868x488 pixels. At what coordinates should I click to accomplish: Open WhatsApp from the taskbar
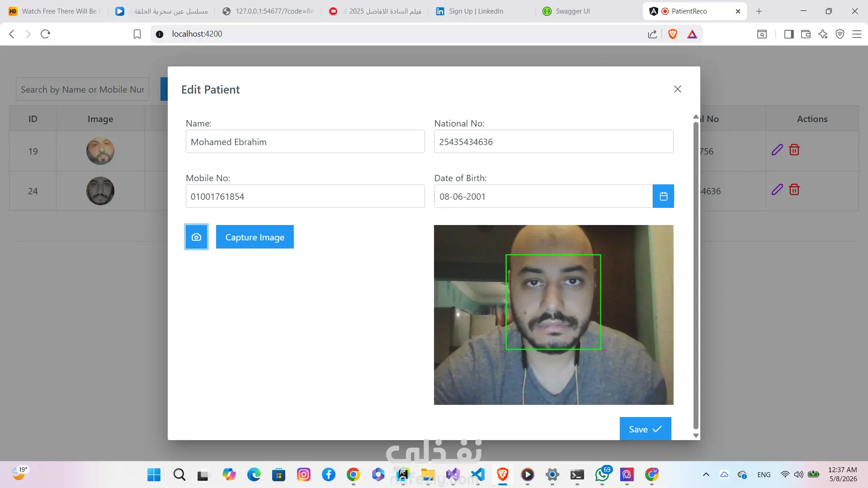pos(602,474)
